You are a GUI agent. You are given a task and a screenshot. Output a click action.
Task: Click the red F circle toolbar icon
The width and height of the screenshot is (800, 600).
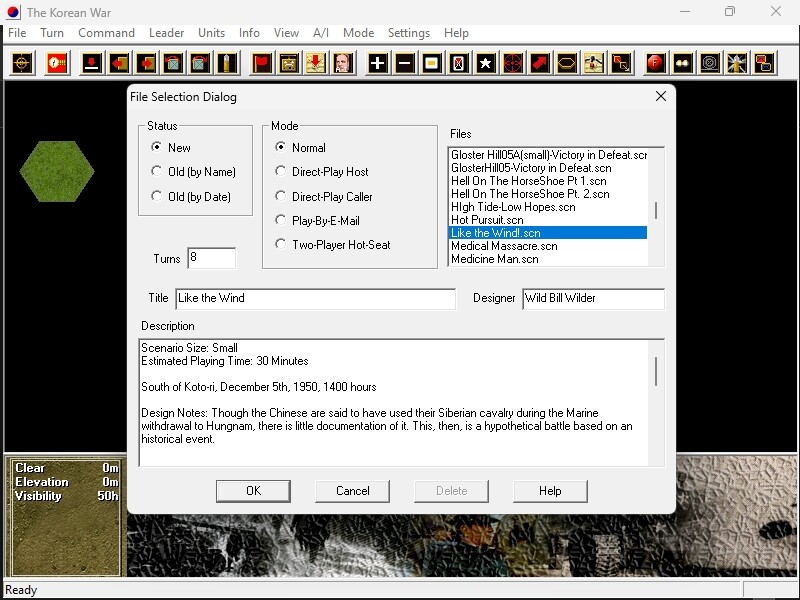[656, 63]
